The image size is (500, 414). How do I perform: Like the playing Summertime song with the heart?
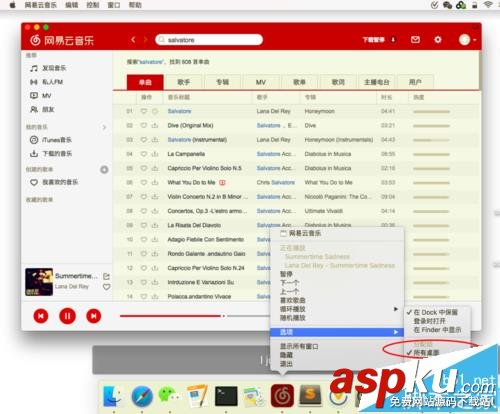(106, 287)
